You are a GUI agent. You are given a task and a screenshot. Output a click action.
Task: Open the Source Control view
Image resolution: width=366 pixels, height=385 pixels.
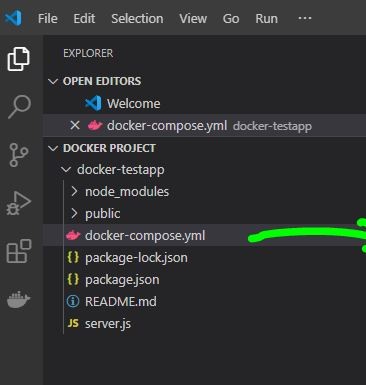(x=19, y=155)
